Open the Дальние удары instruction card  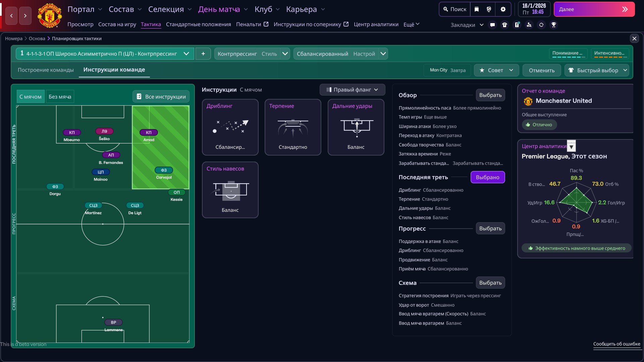pyautogui.click(x=356, y=127)
